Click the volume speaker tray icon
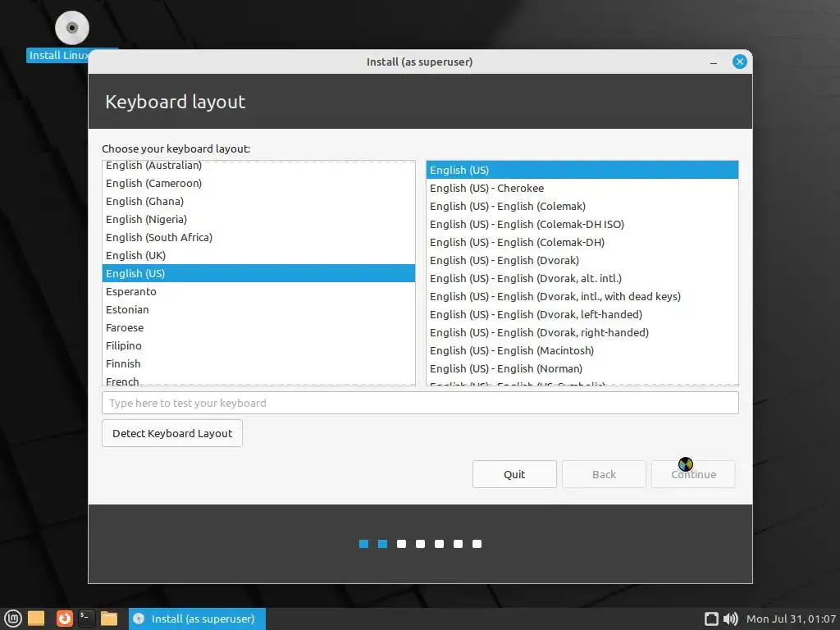840x630 pixels. pos(730,619)
